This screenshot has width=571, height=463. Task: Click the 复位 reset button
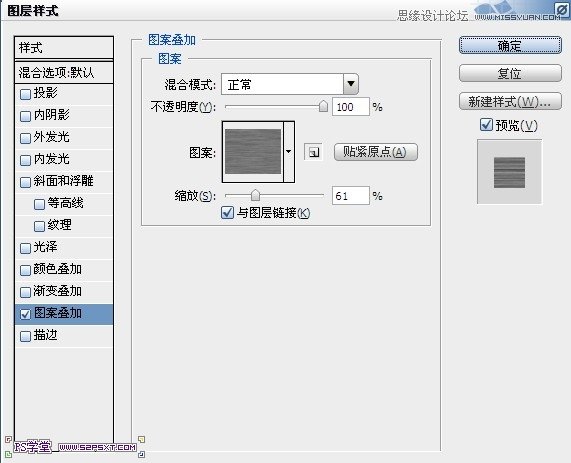point(510,74)
